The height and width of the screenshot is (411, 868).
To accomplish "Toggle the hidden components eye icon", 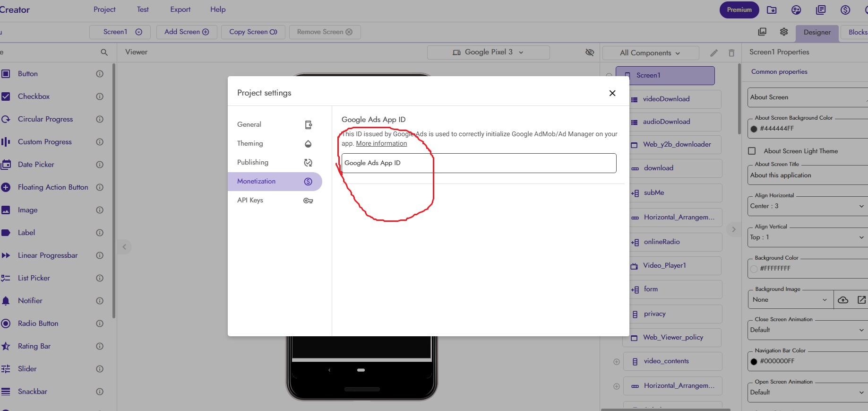I will 590,52.
